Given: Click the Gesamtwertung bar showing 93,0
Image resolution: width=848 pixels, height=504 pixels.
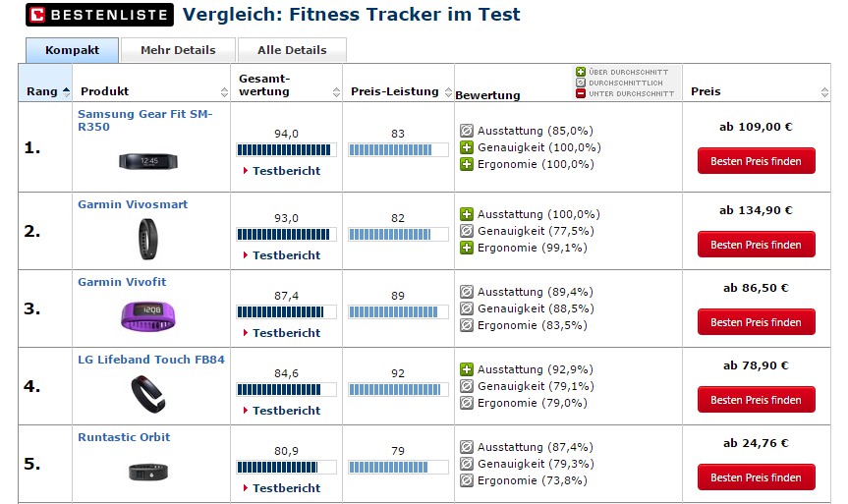Looking at the screenshot, I should (x=286, y=234).
